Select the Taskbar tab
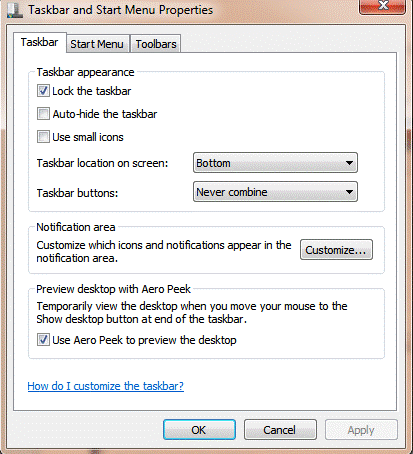 point(39,42)
